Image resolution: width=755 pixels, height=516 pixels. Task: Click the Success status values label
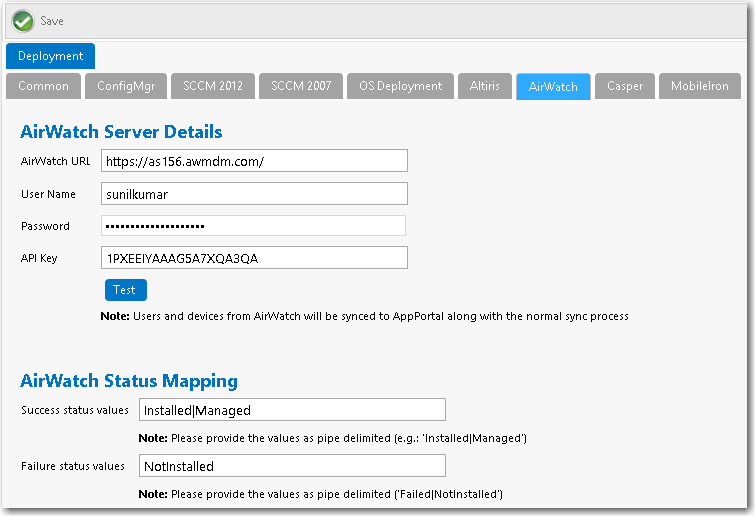click(75, 410)
